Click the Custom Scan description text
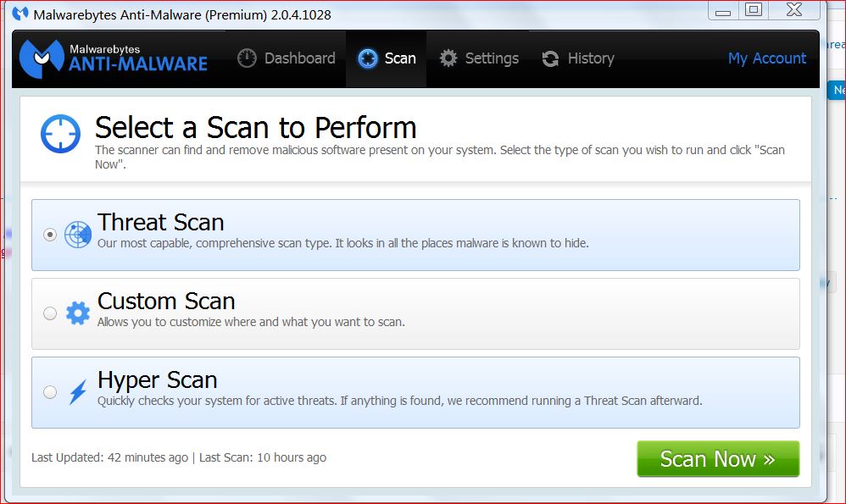This screenshot has width=846, height=504. [x=251, y=322]
